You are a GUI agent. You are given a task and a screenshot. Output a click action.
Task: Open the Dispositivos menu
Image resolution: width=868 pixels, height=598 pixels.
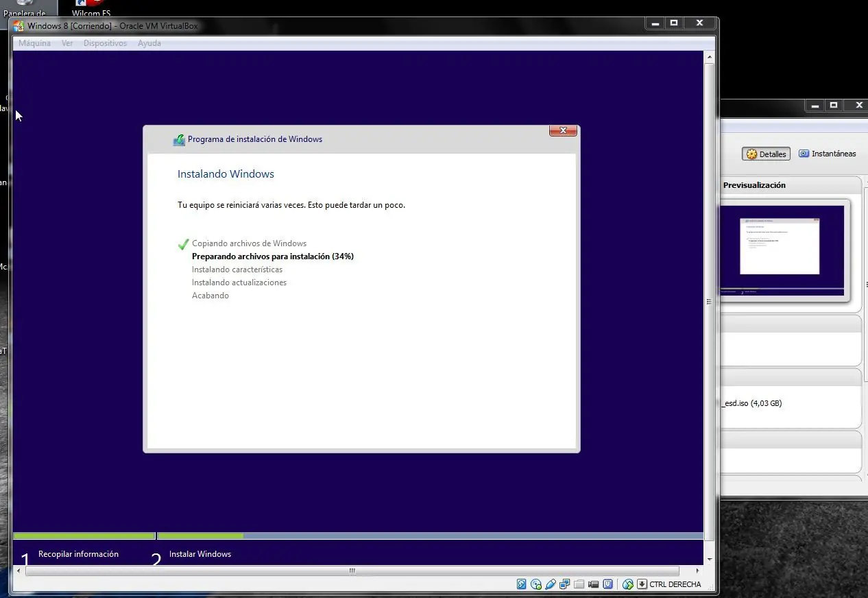pos(105,43)
